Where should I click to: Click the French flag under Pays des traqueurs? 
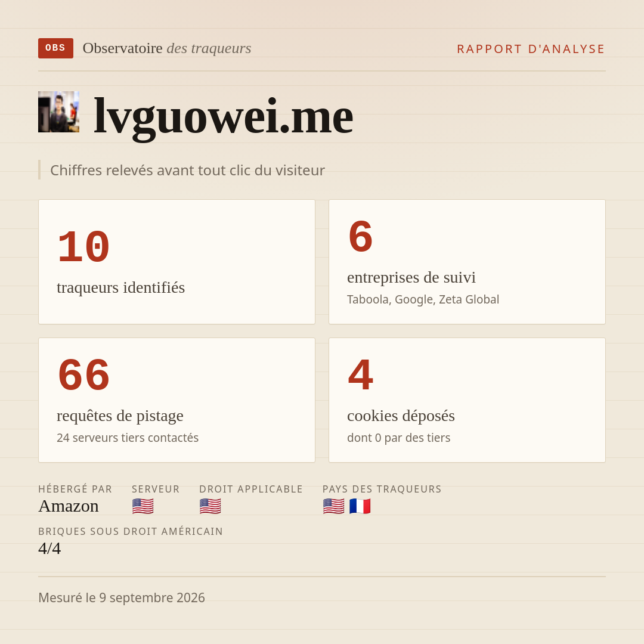tap(360, 506)
